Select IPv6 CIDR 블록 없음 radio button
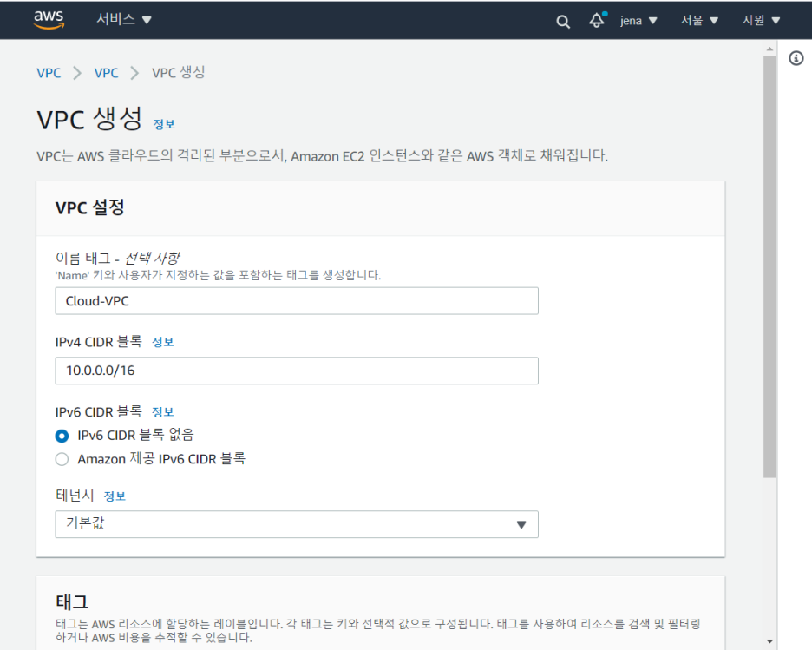Viewport: 812px width, 650px height. [x=62, y=437]
